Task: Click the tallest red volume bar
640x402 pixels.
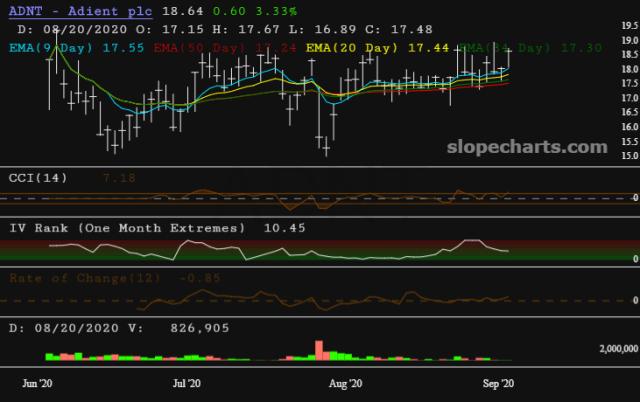Action: [x=320, y=349]
